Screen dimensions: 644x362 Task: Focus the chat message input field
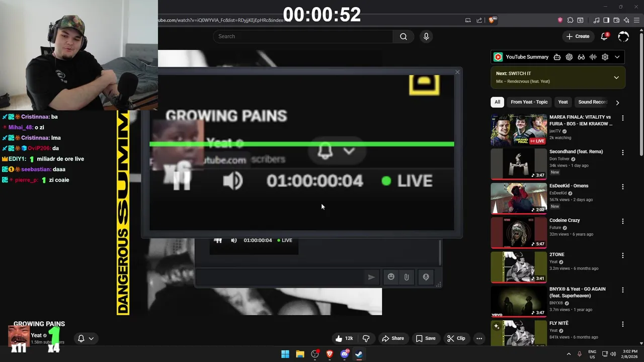click(x=280, y=277)
